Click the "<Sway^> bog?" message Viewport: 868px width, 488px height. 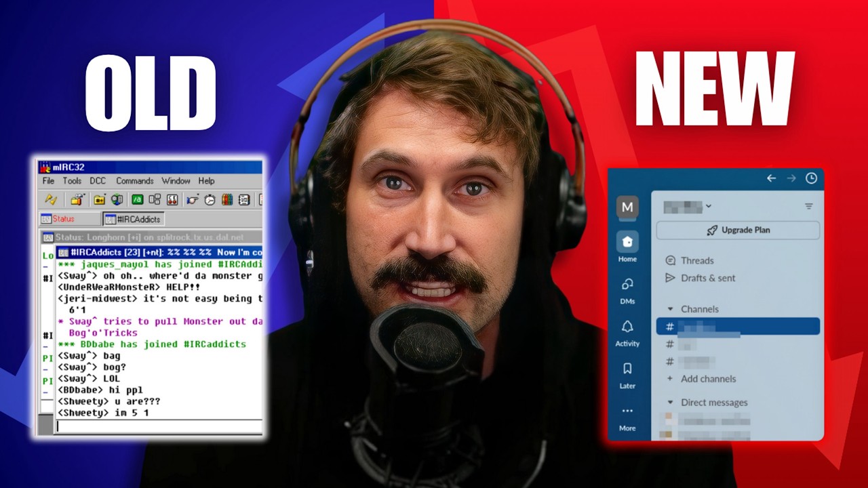point(92,367)
